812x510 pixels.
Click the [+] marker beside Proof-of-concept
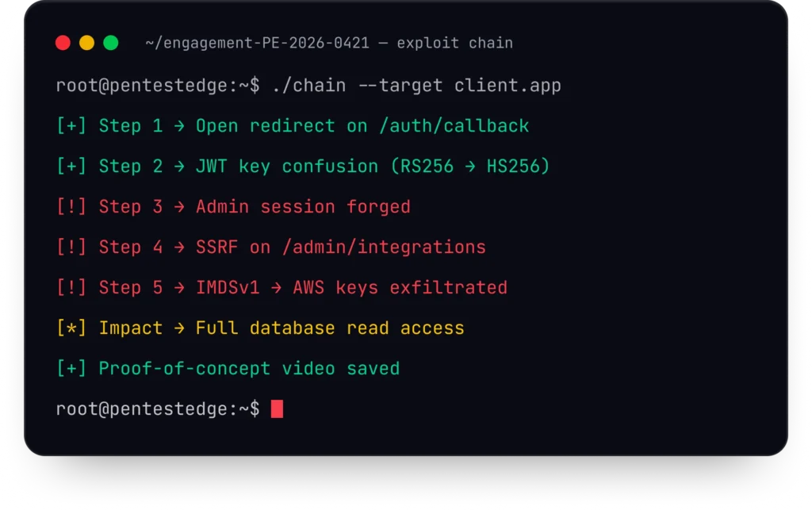(x=71, y=368)
